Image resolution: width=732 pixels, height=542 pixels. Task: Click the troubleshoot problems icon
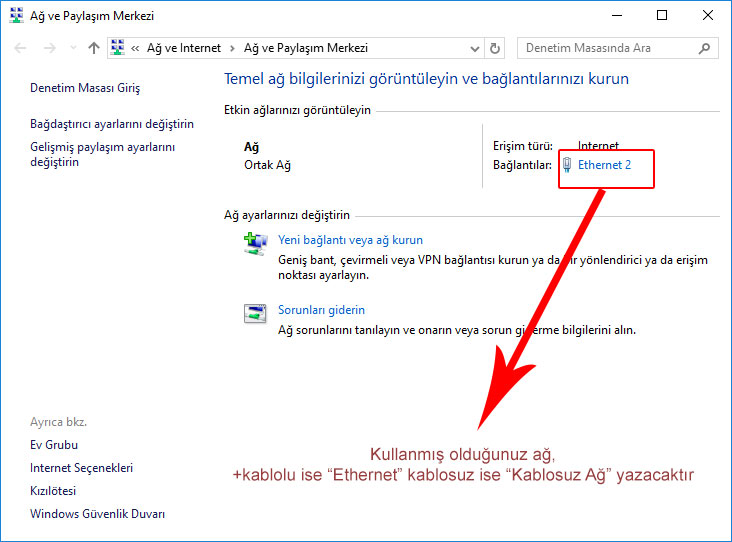click(256, 313)
